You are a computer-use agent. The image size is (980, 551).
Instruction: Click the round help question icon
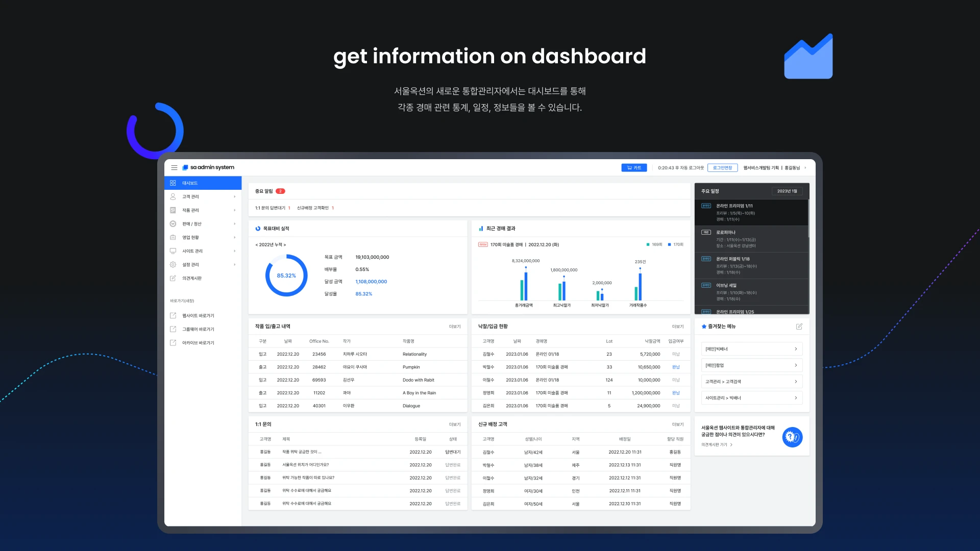792,437
